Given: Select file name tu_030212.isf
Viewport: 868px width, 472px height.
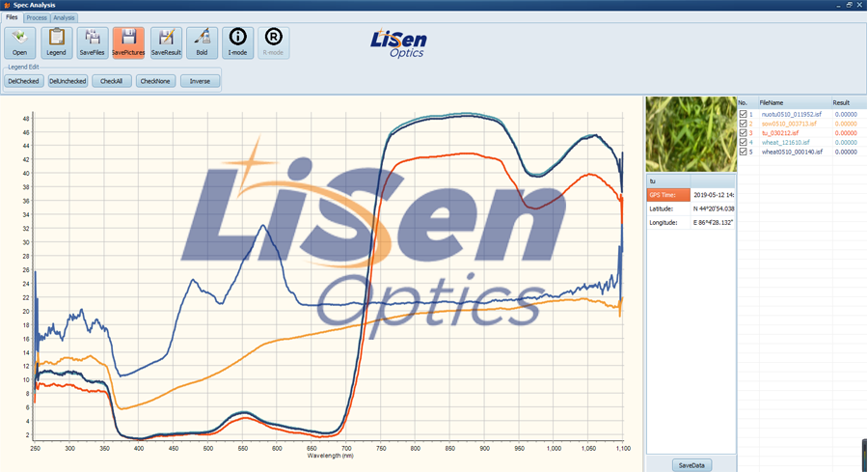Looking at the screenshot, I should [x=780, y=133].
